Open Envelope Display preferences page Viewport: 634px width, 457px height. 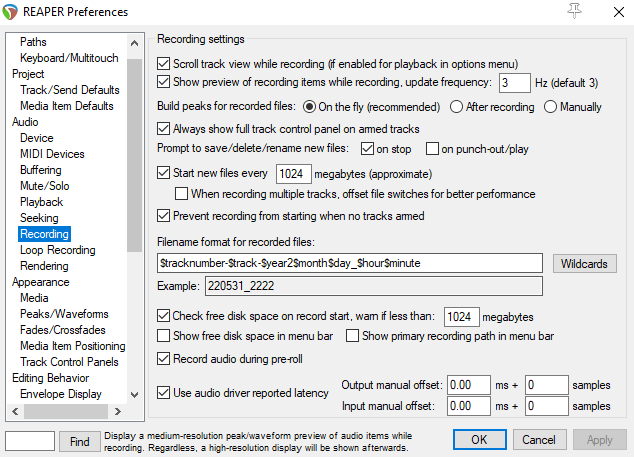(x=61, y=394)
